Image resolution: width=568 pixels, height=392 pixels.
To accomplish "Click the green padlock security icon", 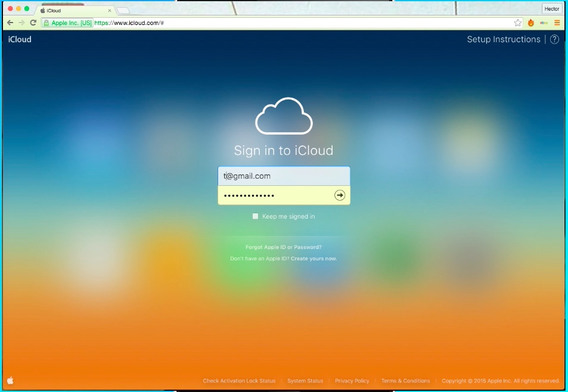I will tap(46, 23).
